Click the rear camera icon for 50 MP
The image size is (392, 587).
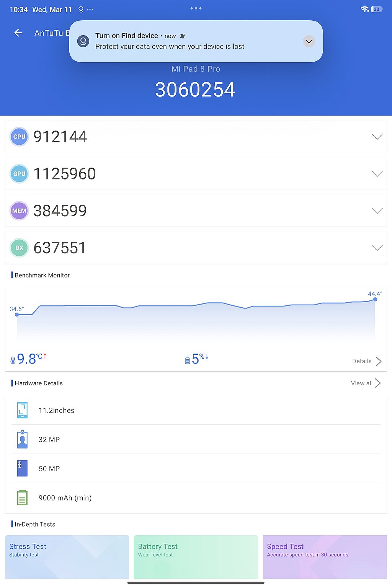tap(22, 468)
